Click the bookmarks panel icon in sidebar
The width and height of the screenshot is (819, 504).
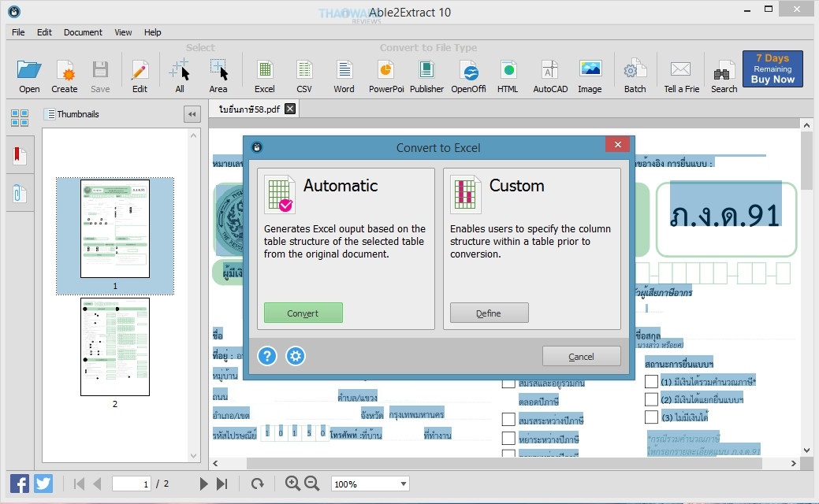(x=20, y=155)
